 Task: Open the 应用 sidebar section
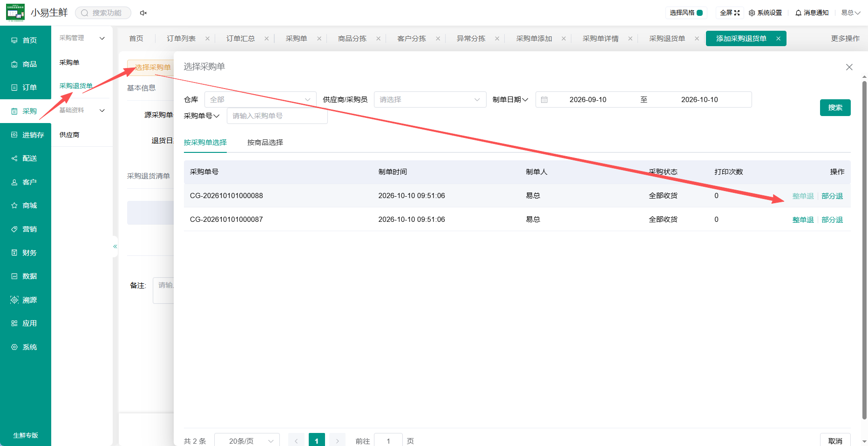point(25,323)
